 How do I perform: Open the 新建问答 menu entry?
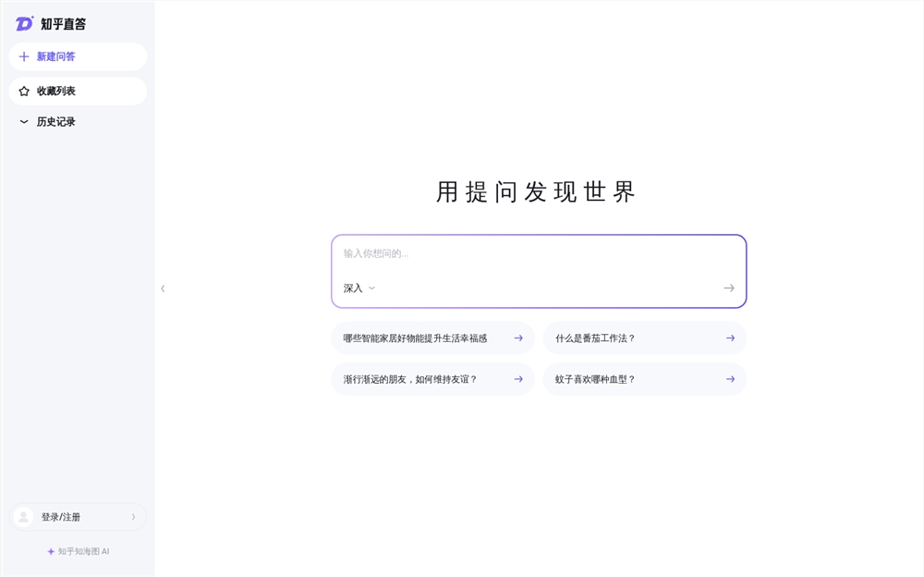tap(57, 56)
